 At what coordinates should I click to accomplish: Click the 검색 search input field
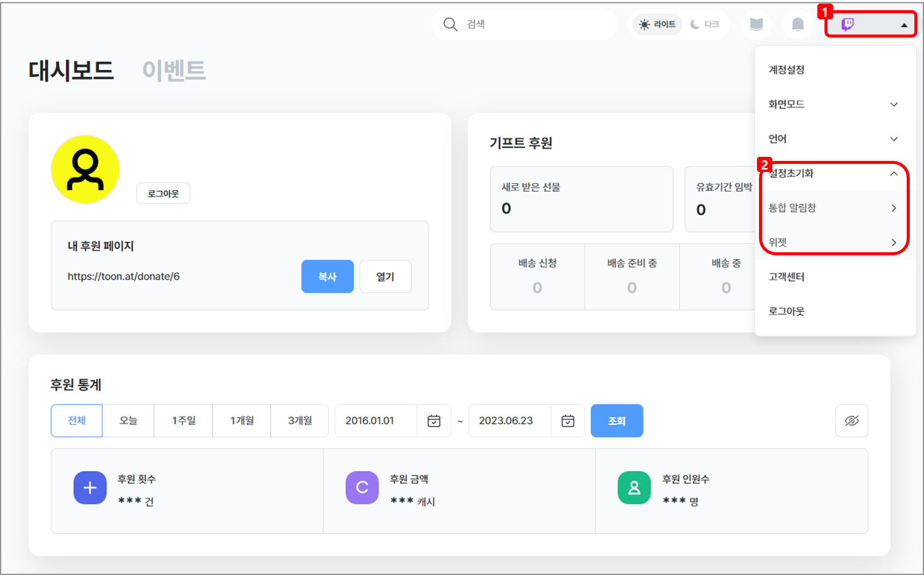point(533,24)
